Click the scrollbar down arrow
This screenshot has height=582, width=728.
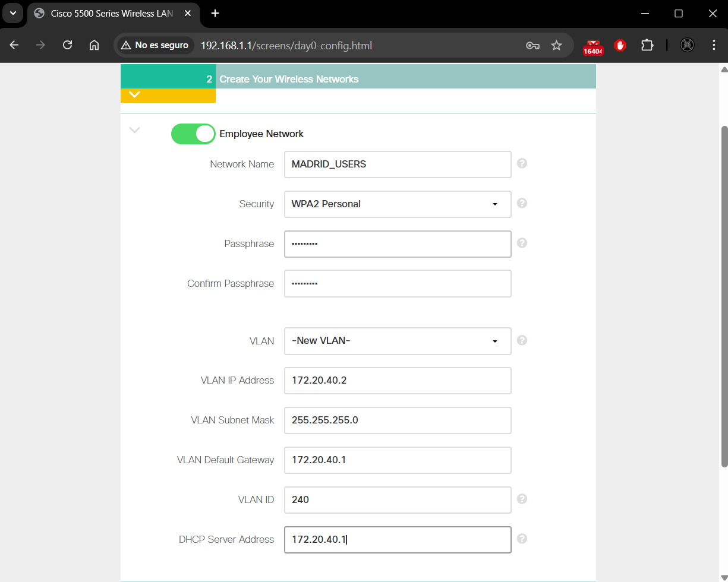click(723, 577)
